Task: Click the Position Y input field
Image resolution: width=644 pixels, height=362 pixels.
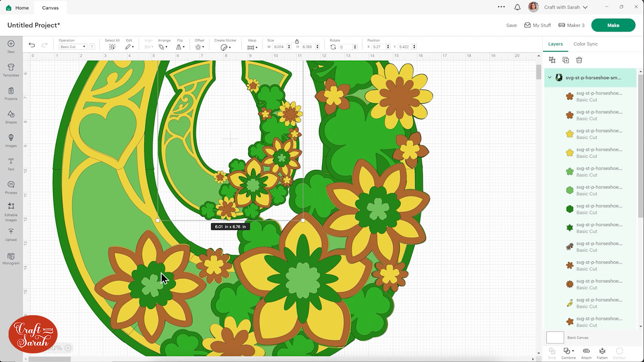Action: 405,47
